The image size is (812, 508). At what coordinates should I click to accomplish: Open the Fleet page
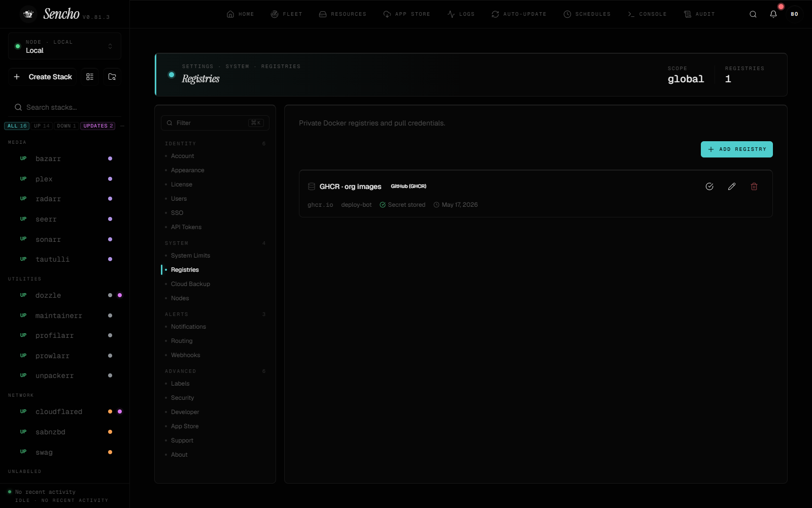[286, 14]
